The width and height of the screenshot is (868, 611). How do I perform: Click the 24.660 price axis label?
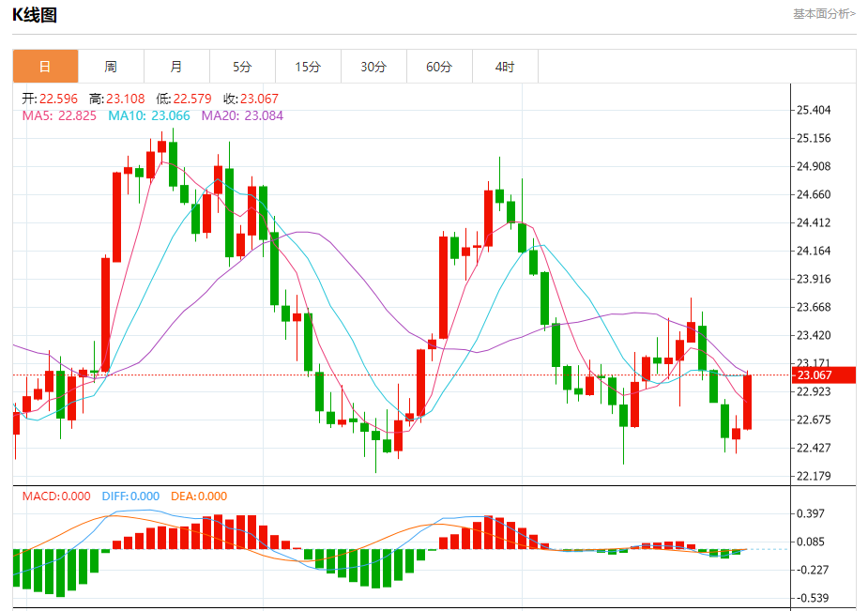[814, 195]
